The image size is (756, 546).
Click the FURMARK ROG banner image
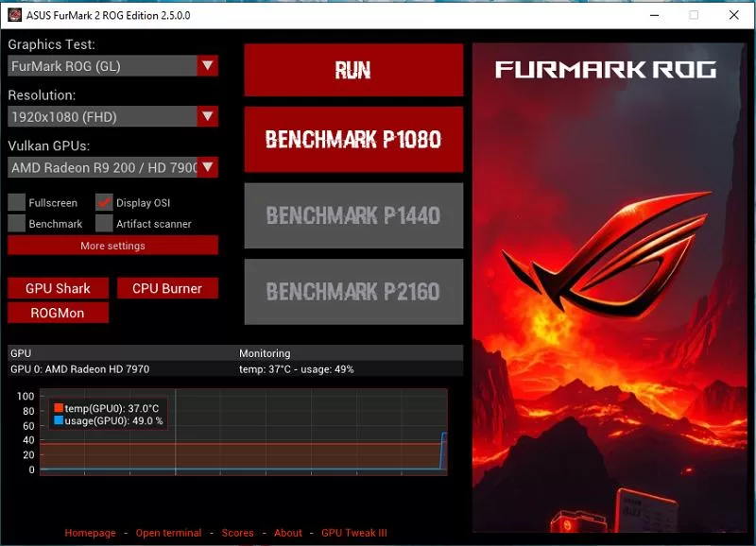click(x=609, y=288)
